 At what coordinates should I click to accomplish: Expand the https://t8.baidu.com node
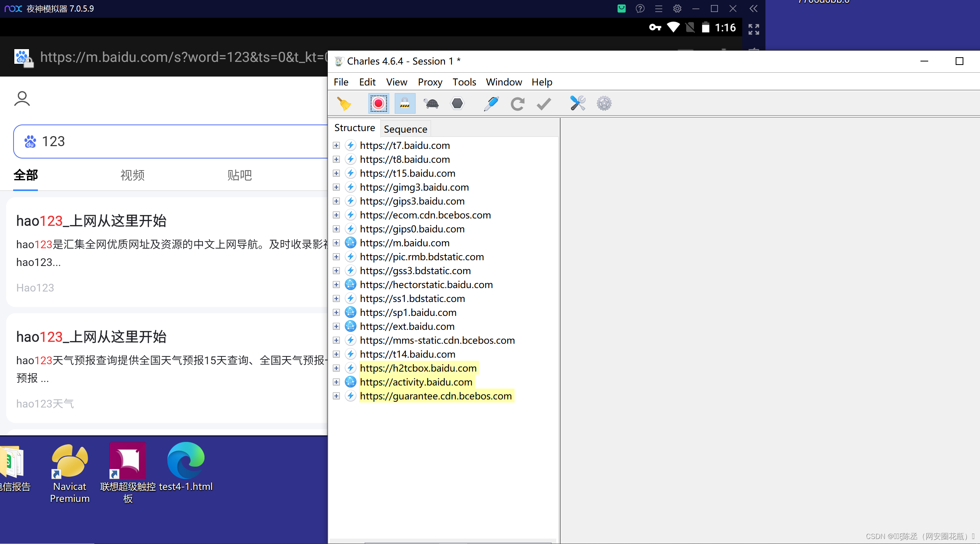coord(336,159)
